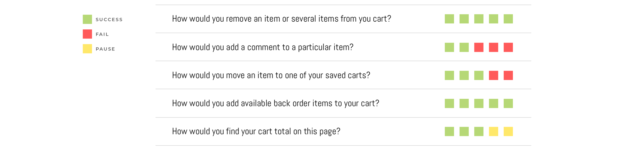Click the question about adding a comment
This screenshot has width=644, height=154.
(263, 47)
